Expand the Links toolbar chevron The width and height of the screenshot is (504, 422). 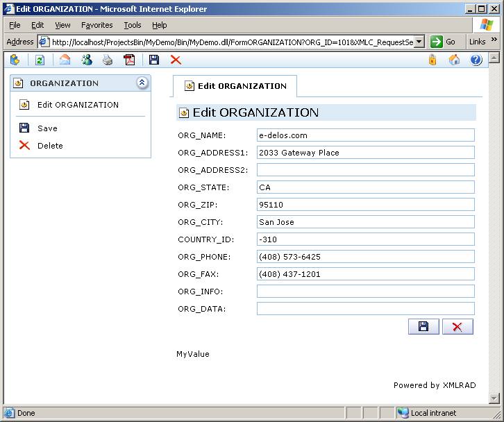pyautogui.click(x=494, y=40)
